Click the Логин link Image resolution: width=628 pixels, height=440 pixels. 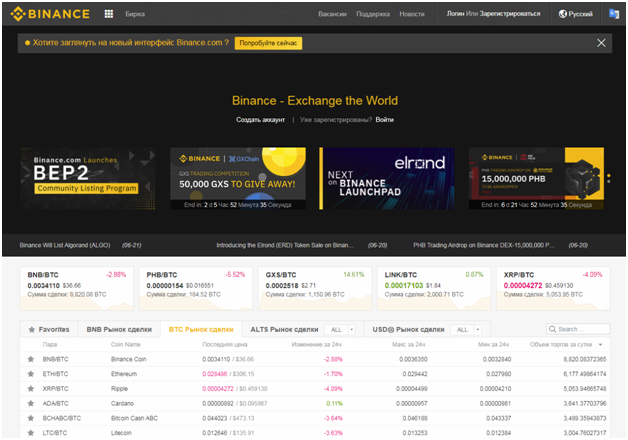tap(455, 14)
